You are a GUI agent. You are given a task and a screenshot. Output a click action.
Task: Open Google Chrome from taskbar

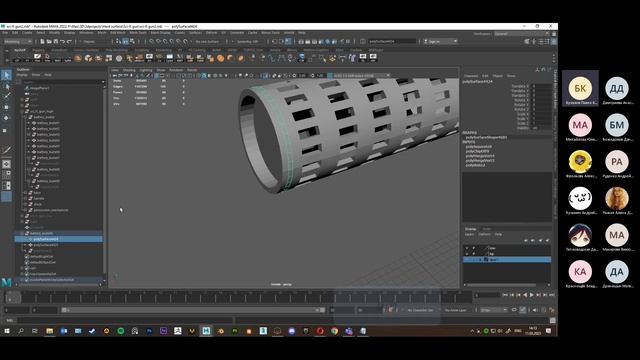click(334, 331)
